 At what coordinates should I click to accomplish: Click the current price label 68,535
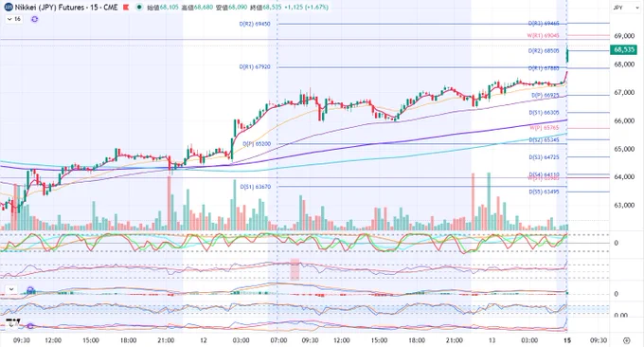tap(623, 49)
